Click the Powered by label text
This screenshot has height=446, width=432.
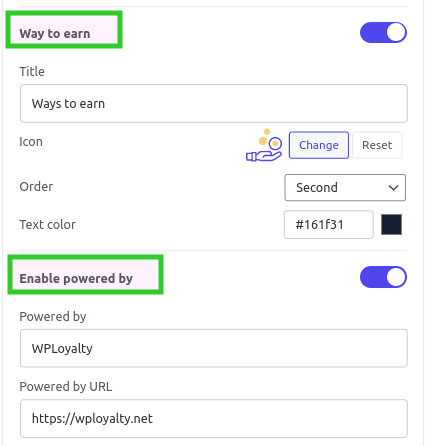click(x=53, y=317)
